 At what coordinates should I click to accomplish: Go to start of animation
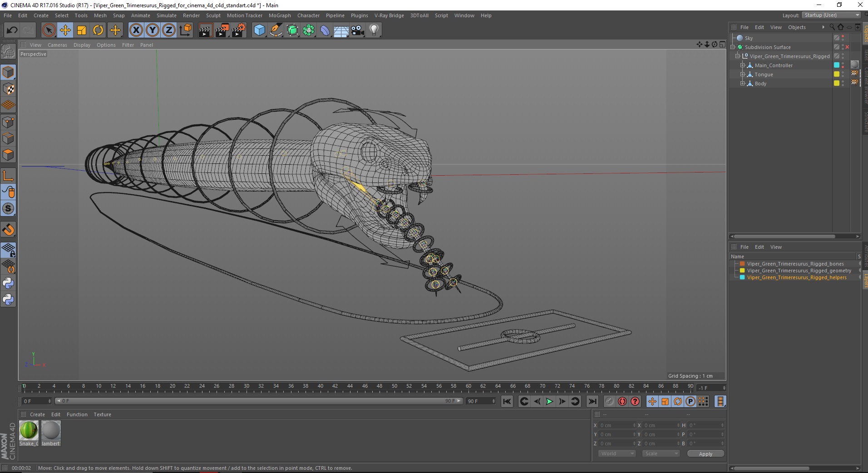tap(507, 401)
